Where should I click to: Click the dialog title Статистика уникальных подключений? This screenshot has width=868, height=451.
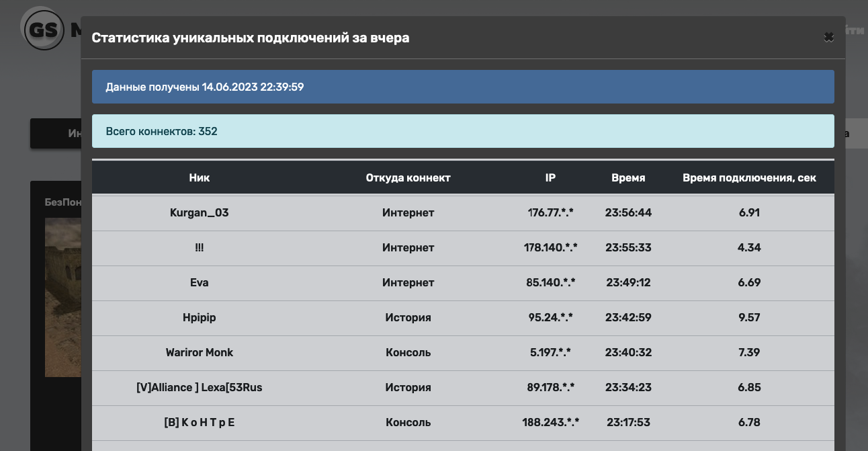[x=251, y=38]
